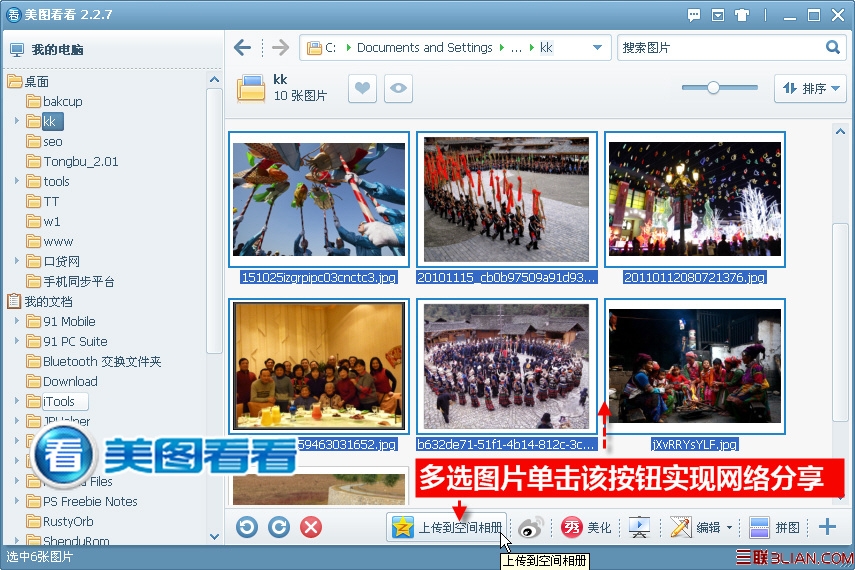The image size is (855, 570).
Task: Select the seo folder
Action: pos(45,142)
